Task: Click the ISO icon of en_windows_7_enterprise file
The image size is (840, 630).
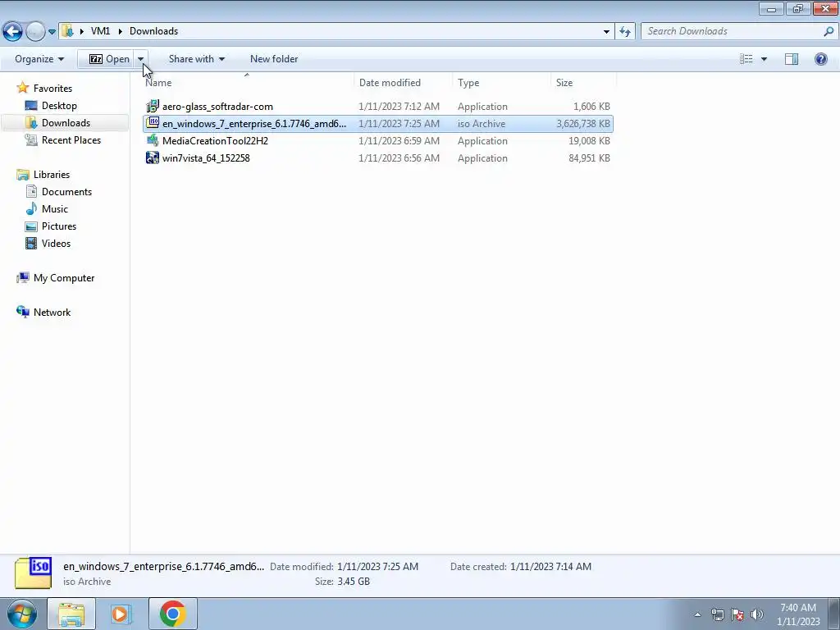Action: click(x=153, y=123)
